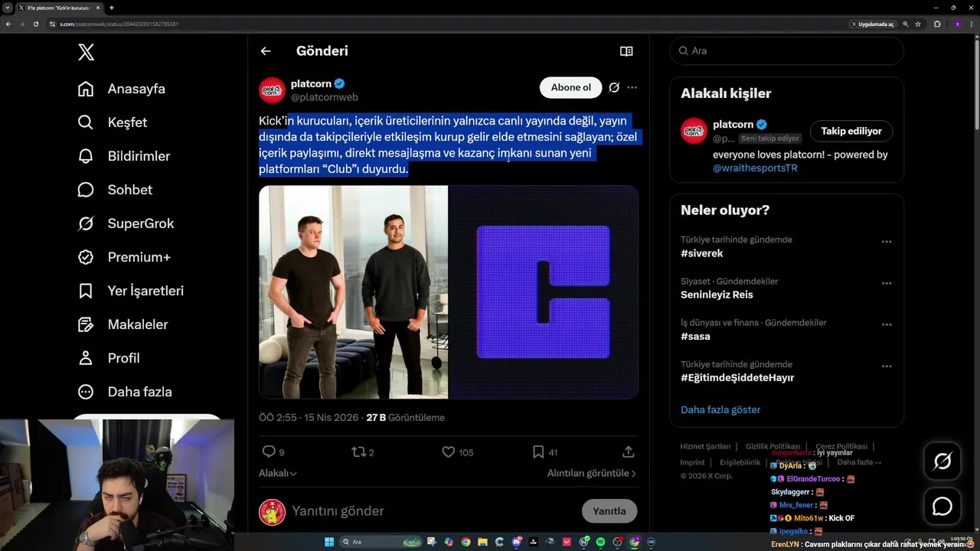Screen dimensions: 980x551
Task: Open Bildirimler notifications
Action: (x=124, y=156)
